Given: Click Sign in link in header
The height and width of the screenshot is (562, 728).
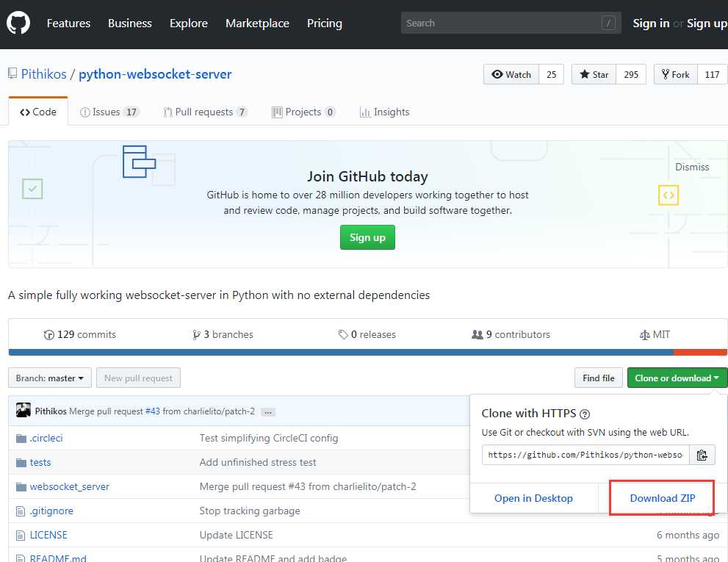Looking at the screenshot, I should (651, 24).
